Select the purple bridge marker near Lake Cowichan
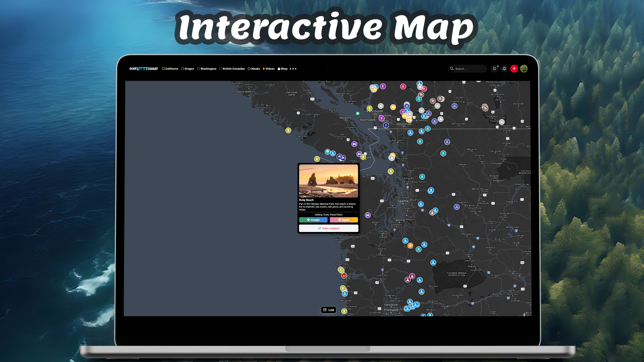This screenshot has height=362, width=644. [355, 144]
